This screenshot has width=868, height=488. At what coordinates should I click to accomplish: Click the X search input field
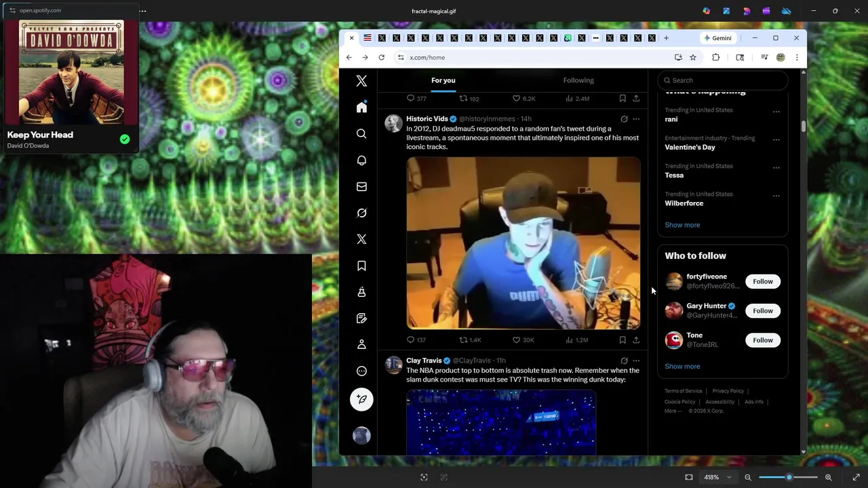(723, 80)
